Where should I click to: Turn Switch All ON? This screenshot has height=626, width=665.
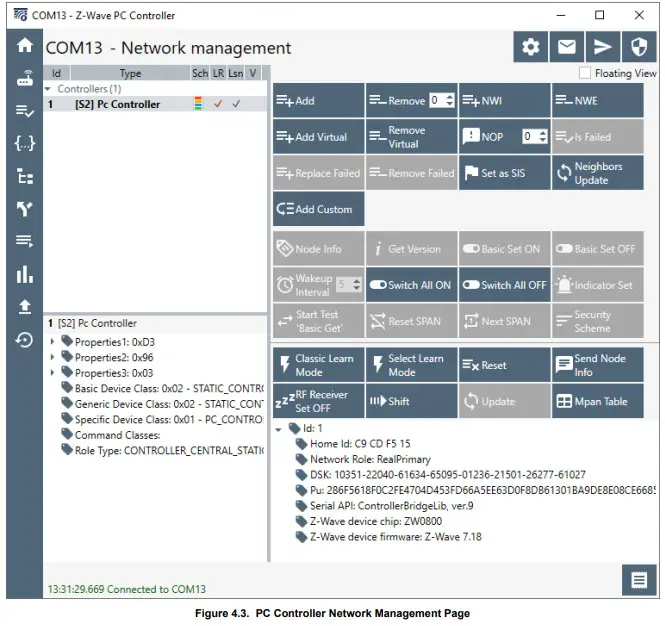[x=411, y=285]
